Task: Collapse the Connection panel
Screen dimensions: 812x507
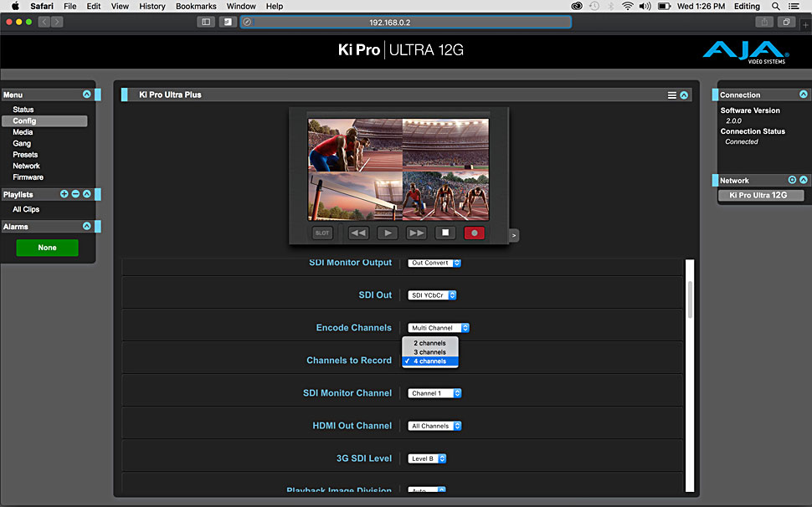Action: coord(804,95)
